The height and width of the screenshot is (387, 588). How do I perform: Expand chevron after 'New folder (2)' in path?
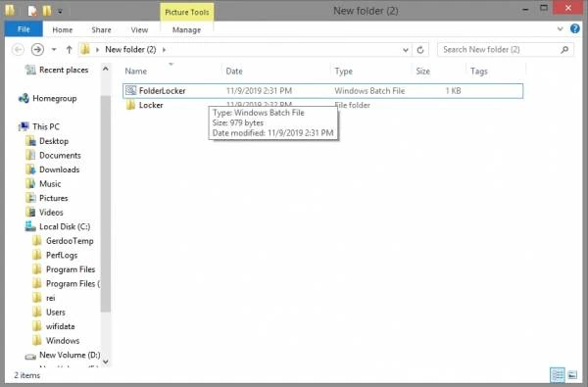click(x=164, y=50)
